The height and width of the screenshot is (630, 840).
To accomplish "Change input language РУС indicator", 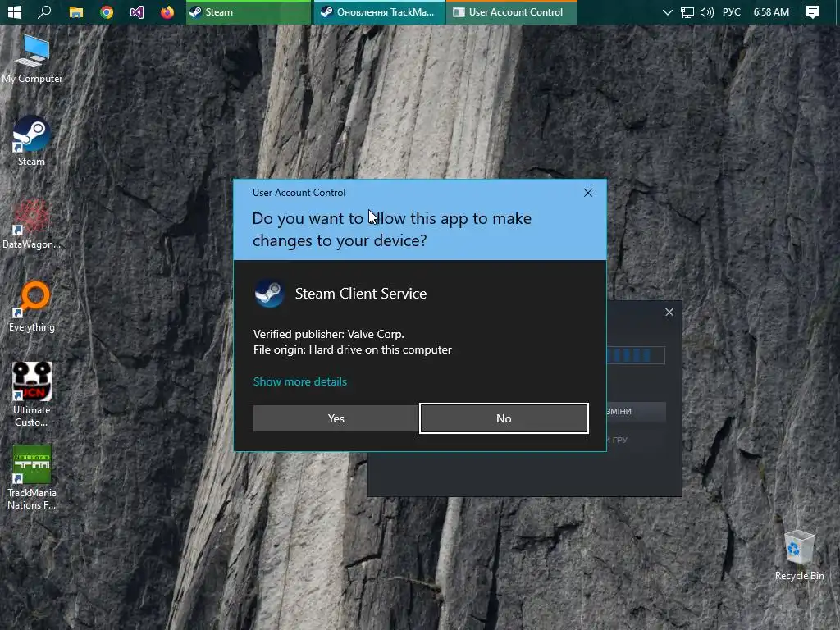I will (731, 11).
